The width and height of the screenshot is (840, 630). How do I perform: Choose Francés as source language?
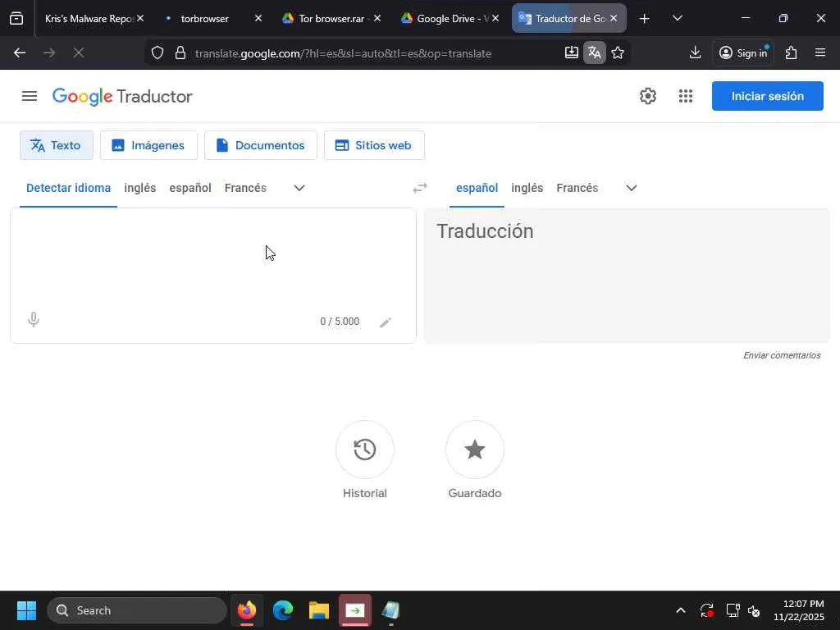[245, 188]
